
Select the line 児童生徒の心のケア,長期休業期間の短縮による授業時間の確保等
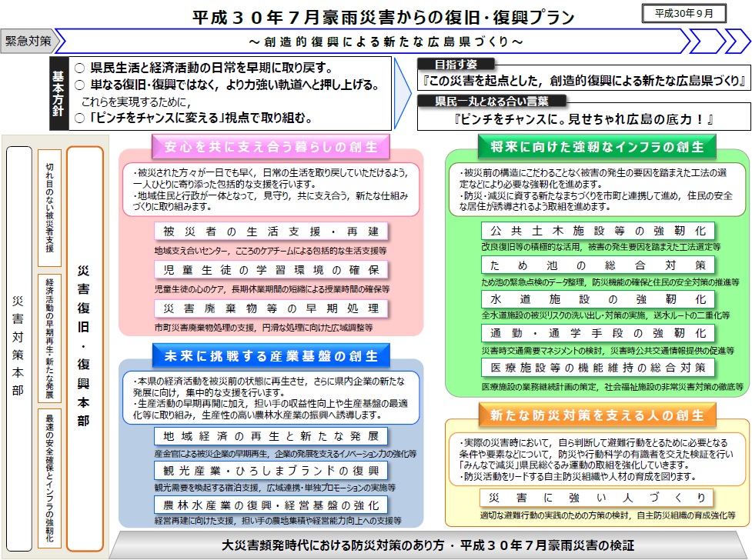pyautogui.click(x=272, y=289)
